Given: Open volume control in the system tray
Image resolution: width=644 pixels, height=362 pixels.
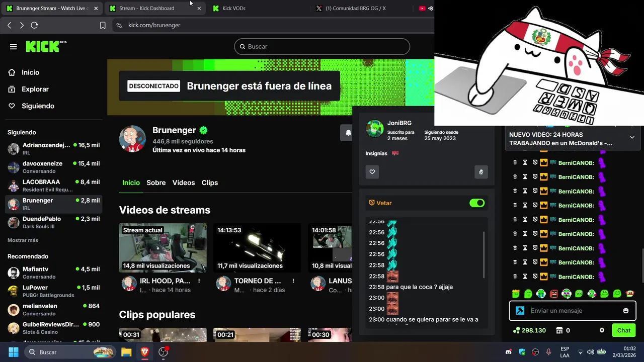Looking at the screenshot, I should [x=591, y=352].
